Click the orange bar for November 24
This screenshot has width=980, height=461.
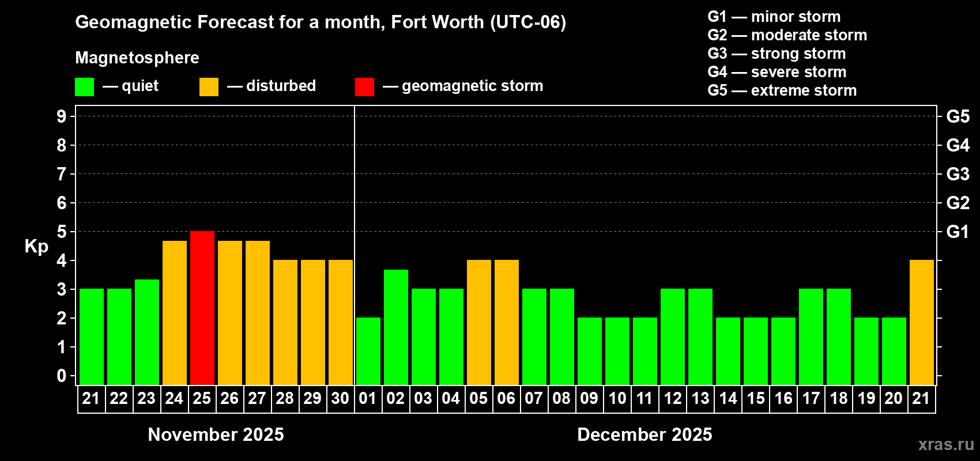pyautogui.click(x=175, y=312)
